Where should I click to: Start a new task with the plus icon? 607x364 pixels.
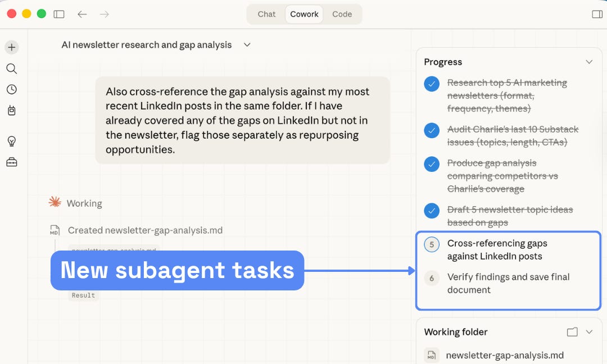(12, 47)
